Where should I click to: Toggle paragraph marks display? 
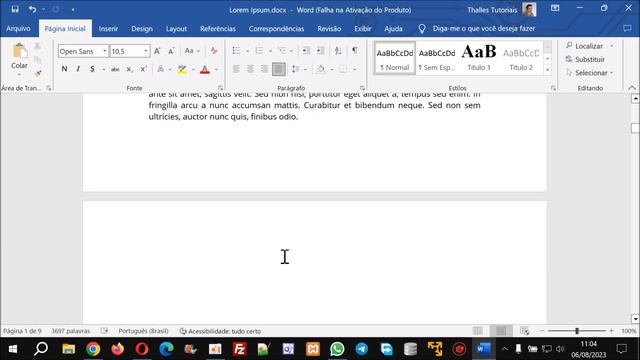[x=355, y=51]
